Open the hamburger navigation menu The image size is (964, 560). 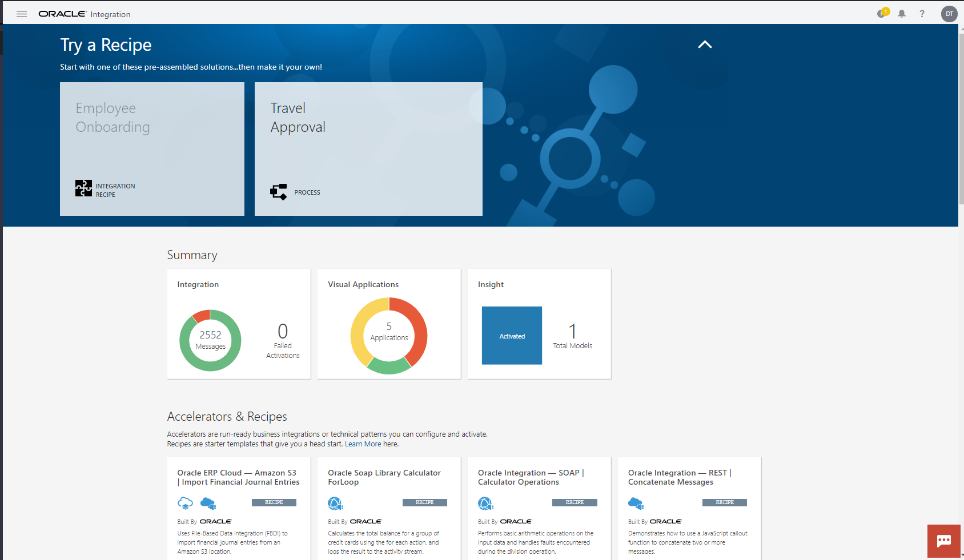coord(22,14)
